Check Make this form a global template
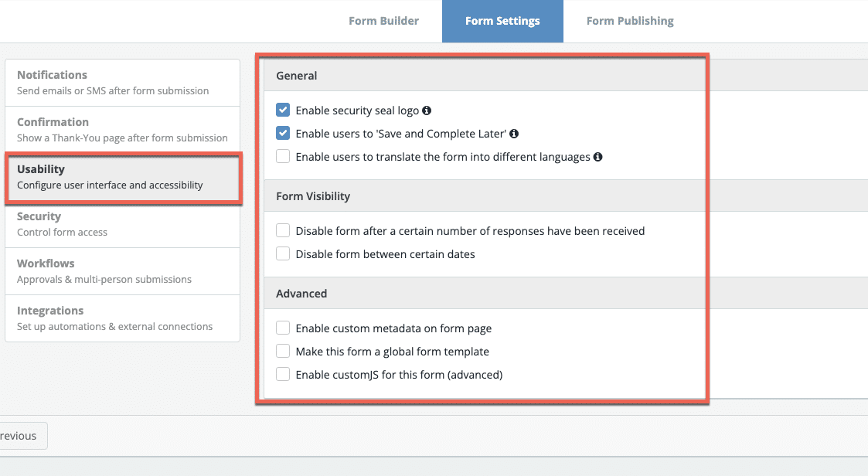Viewport: 868px width, 476px height. click(283, 352)
